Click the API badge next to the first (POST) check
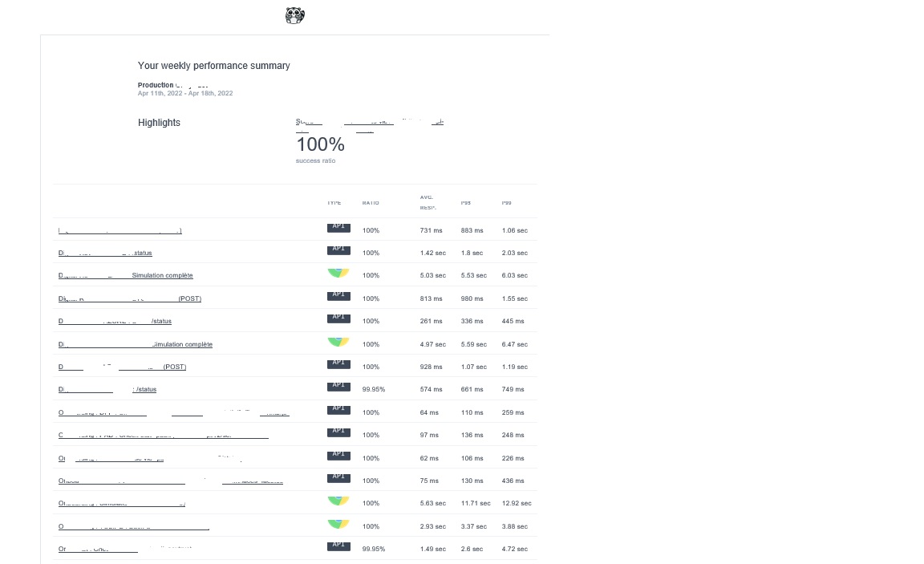The image size is (924, 564). (338, 295)
